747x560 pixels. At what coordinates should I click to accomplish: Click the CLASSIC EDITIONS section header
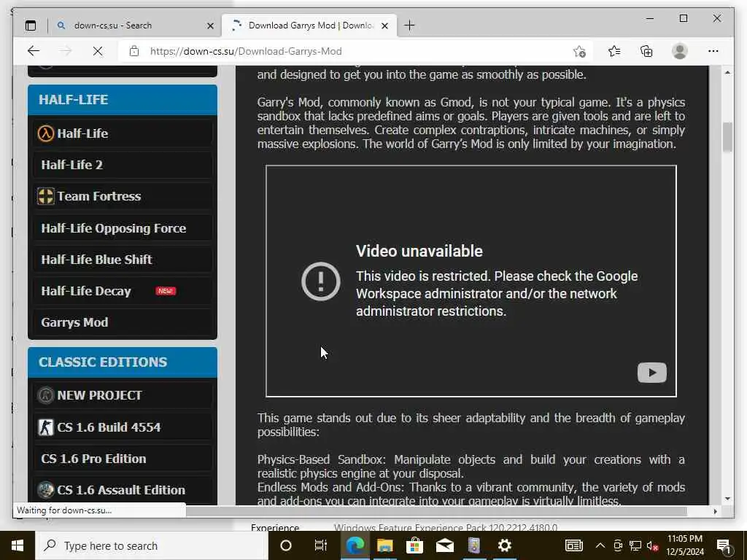(x=123, y=362)
